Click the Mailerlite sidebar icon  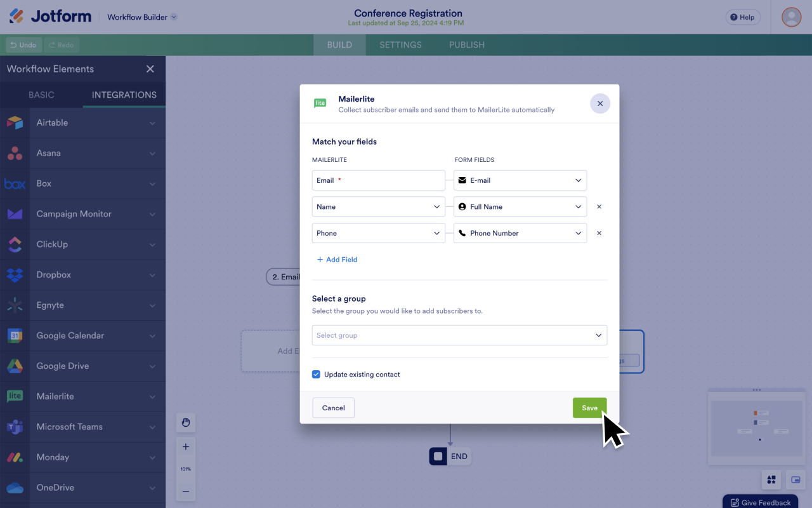coord(15,396)
